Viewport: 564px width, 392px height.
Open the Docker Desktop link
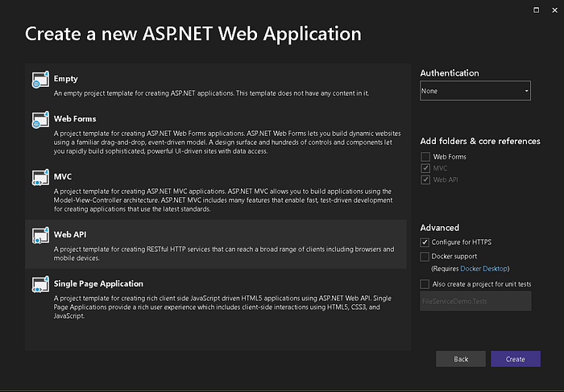coord(483,269)
